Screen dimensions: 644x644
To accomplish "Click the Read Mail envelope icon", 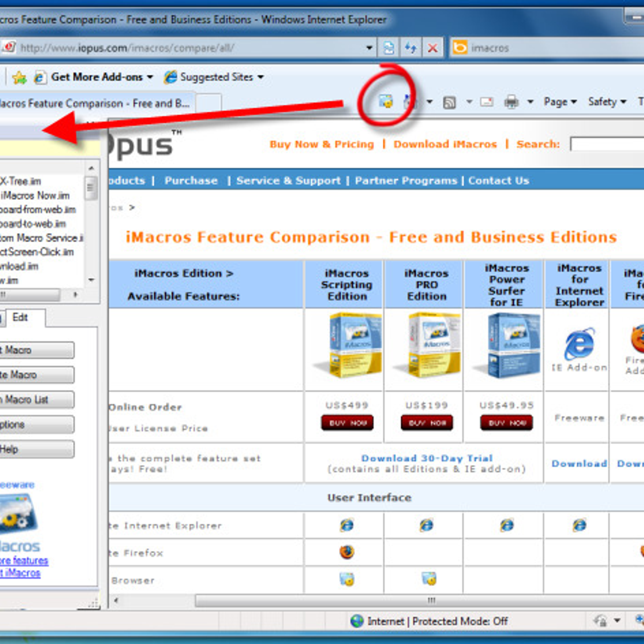I will 487,102.
